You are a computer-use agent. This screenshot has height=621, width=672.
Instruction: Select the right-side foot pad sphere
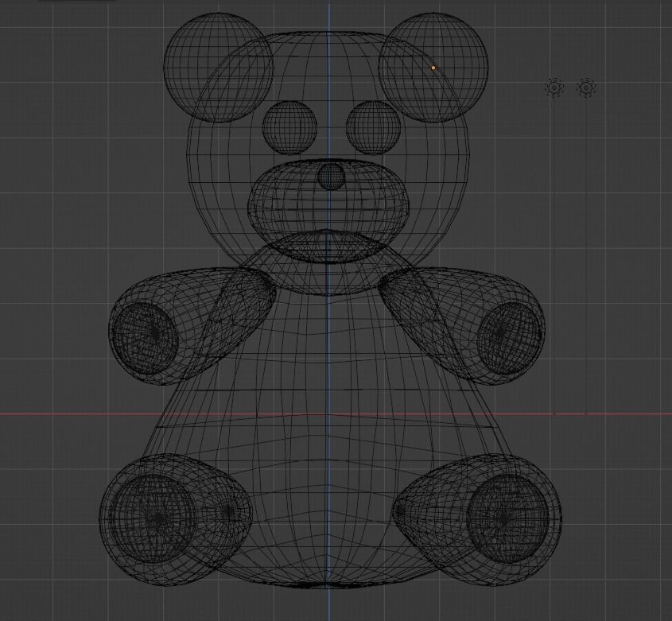(x=508, y=518)
